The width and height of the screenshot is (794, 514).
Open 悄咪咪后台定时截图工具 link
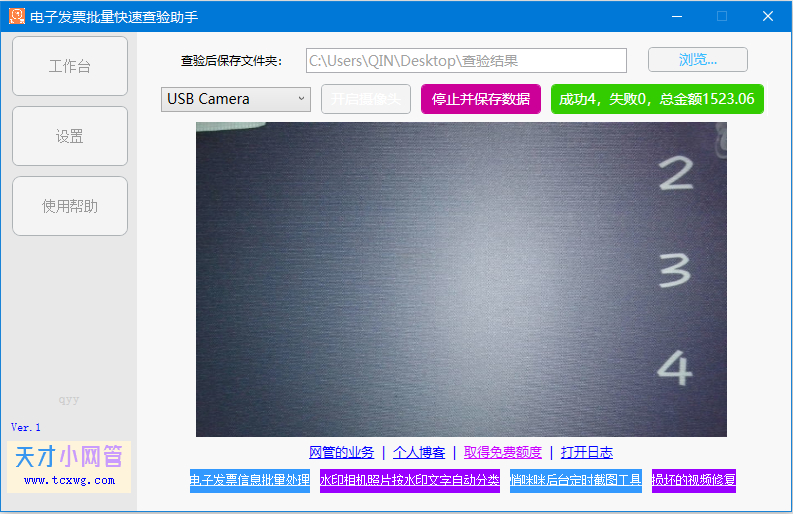(576, 480)
